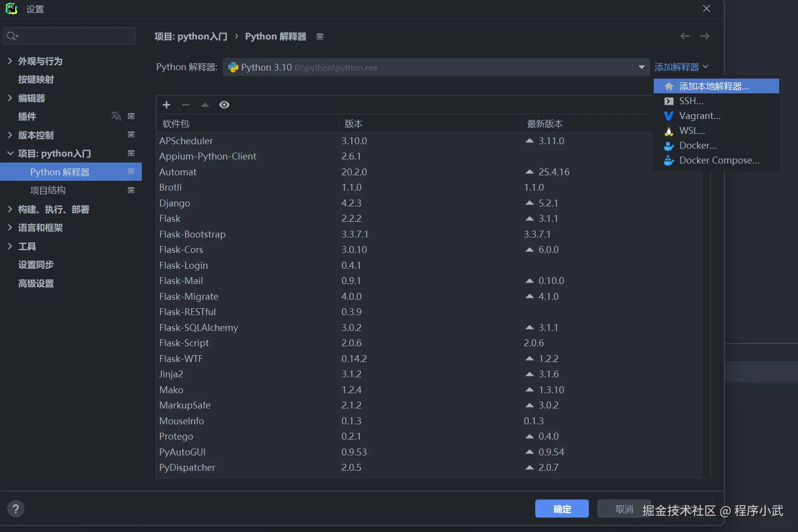Click the upgrade arrow for MarkupSafe 3.0.2

tap(530, 405)
